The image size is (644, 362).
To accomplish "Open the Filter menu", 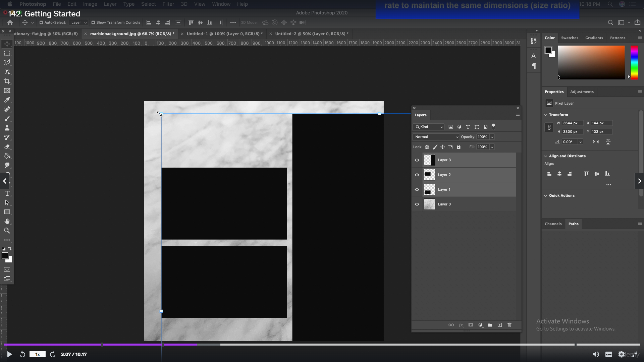I will [168, 4].
